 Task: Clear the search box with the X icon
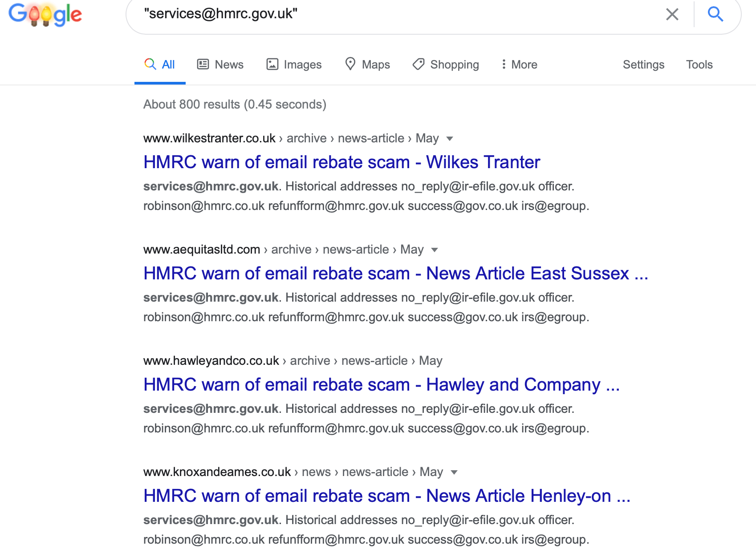click(x=672, y=14)
